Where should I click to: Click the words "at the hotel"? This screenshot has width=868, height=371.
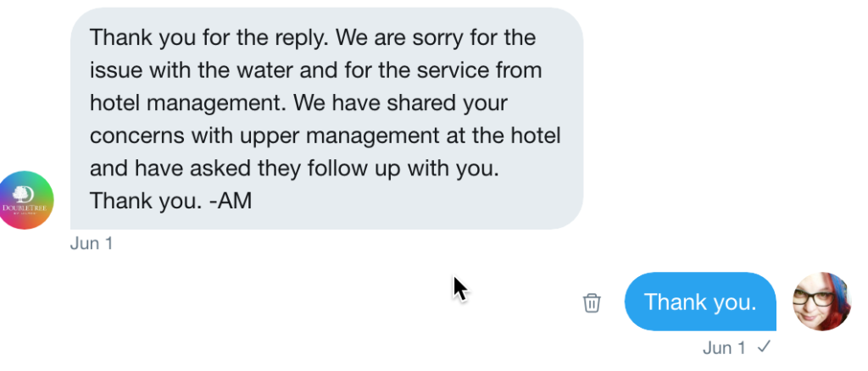pos(519,136)
